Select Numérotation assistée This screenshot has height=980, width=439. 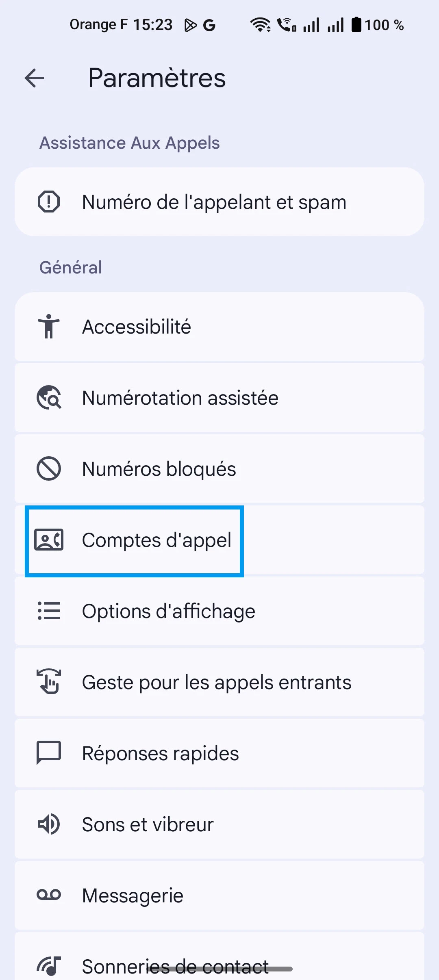180,398
